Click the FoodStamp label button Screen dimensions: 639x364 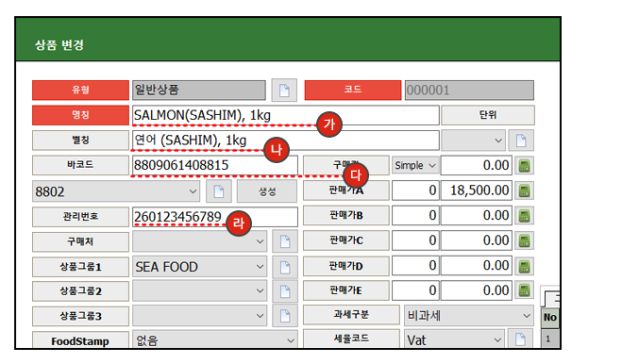tap(80, 340)
